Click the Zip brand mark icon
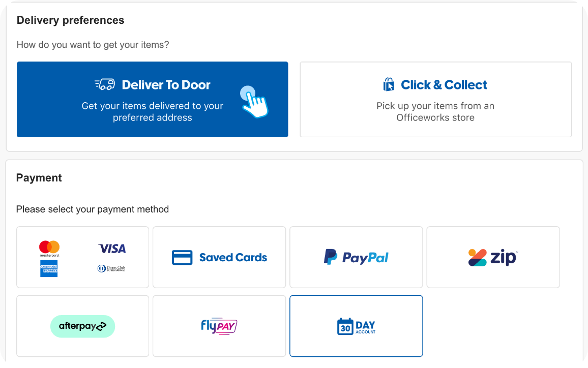 pyautogui.click(x=478, y=258)
